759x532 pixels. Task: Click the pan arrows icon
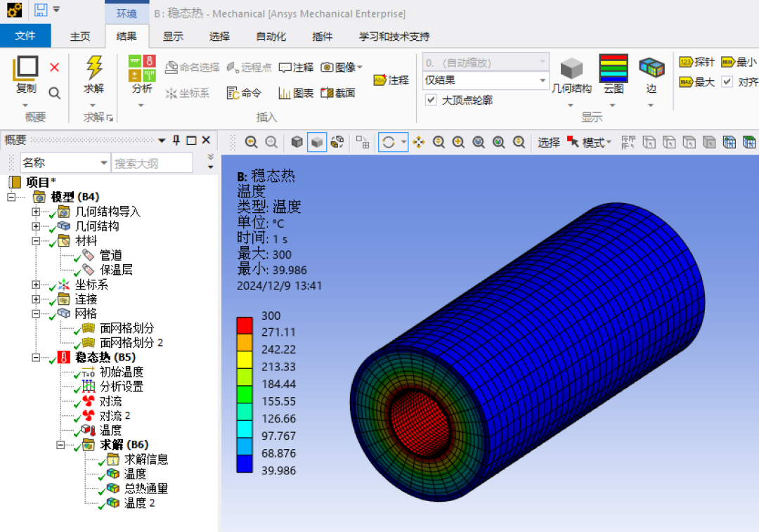[419, 142]
